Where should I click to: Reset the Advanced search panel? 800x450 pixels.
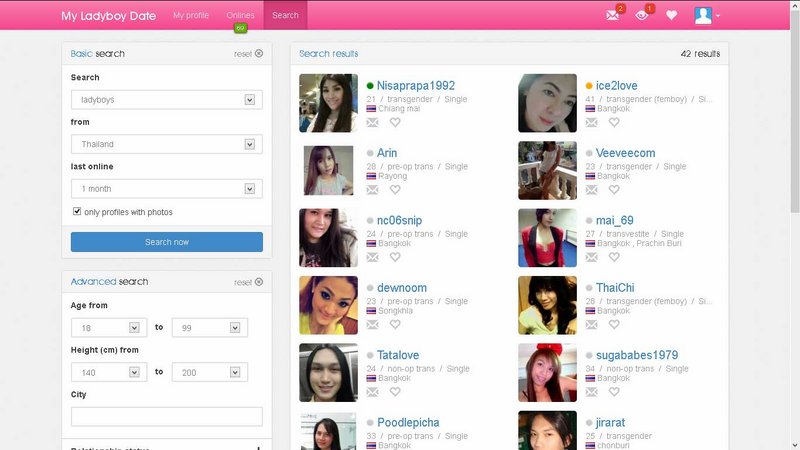[x=248, y=282]
